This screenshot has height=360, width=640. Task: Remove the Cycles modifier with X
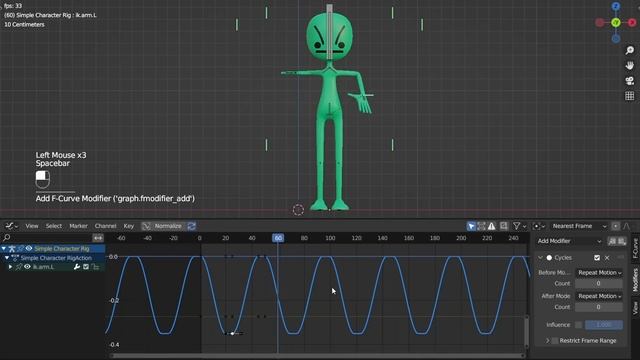[x=607, y=258]
